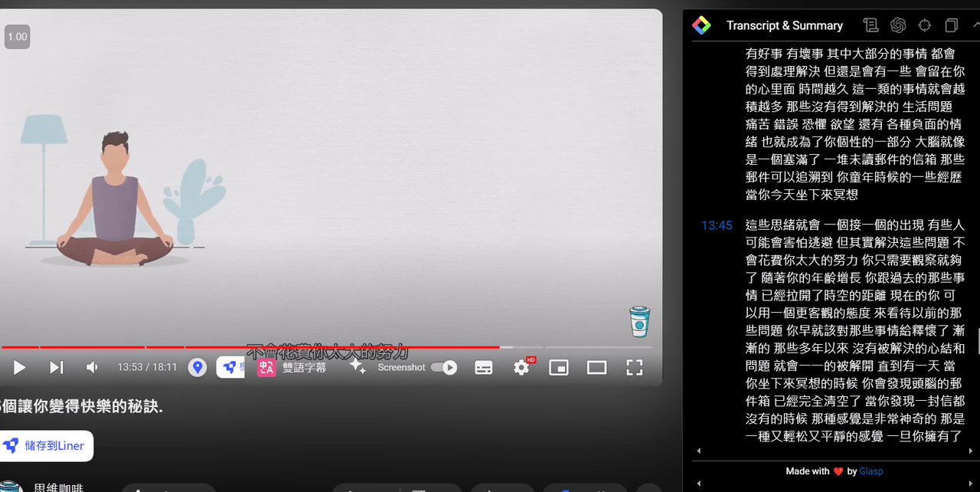
Task: Toggle subtitles/closed captions
Action: pos(484,368)
